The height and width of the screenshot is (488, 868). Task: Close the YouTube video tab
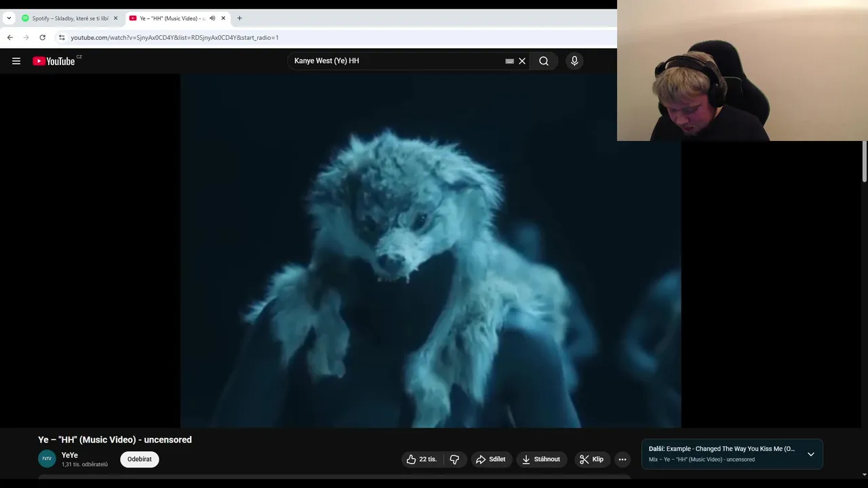[223, 18]
